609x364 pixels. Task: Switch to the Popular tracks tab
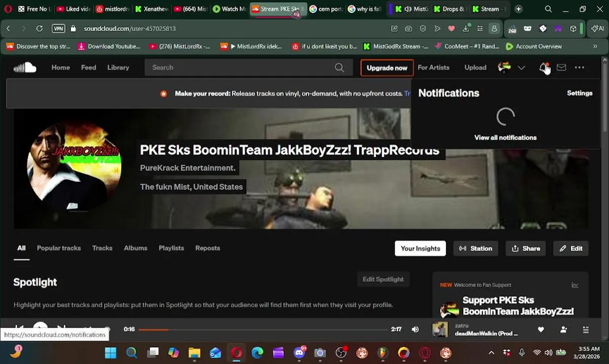point(59,248)
